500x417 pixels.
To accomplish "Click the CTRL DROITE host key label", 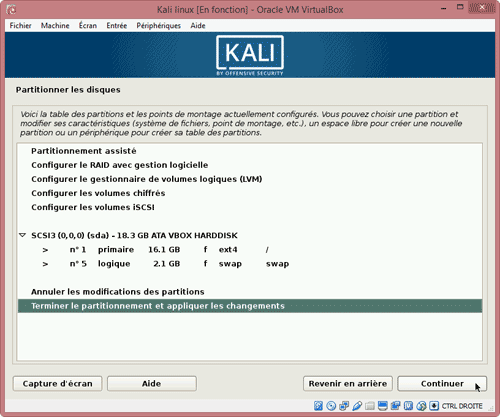I will (x=462, y=406).
